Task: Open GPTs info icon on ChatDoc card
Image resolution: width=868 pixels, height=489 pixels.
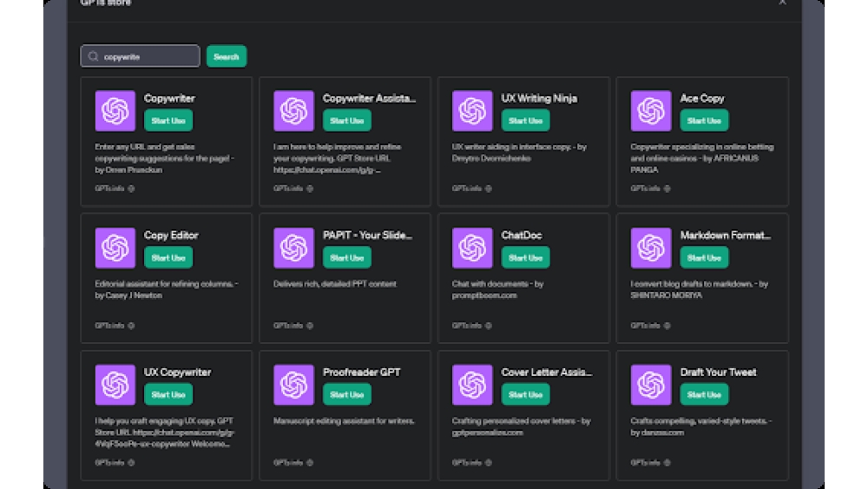Action: (x=488, y=326)
